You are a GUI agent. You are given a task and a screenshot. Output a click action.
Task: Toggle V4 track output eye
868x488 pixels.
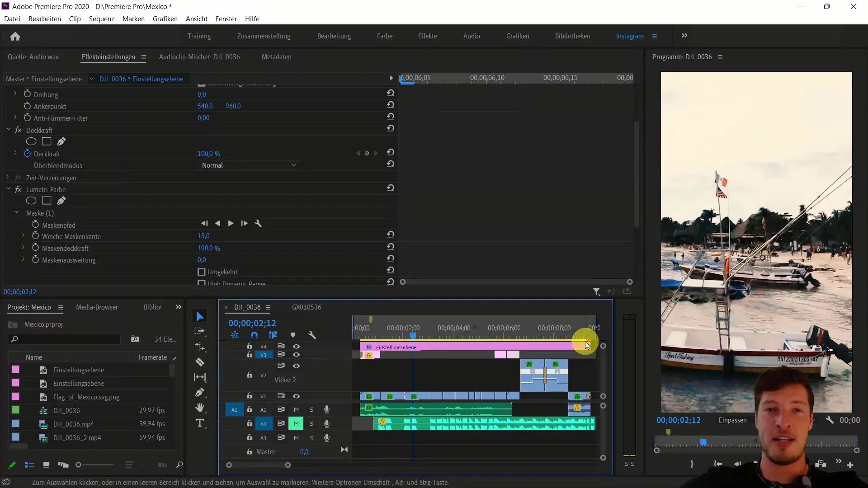tap(296, 346)
